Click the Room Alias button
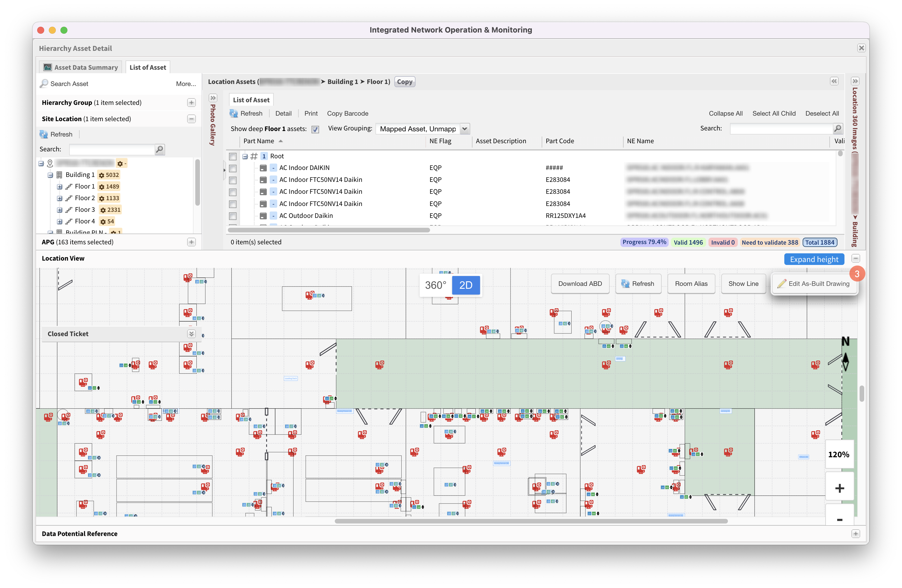This screenshot has height=588, width=902. [x=691, y=283]
